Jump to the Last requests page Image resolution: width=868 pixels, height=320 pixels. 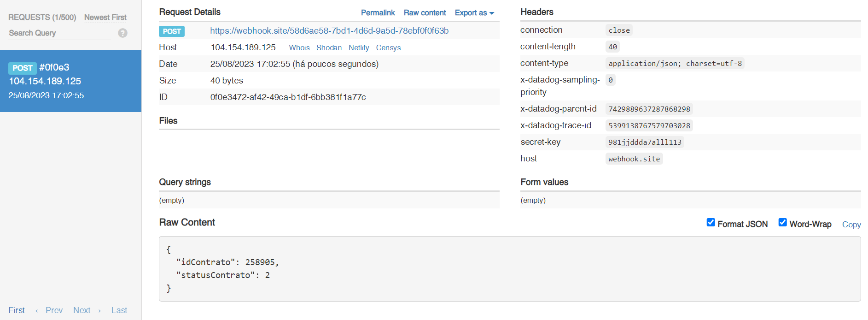(x=119, y=310)
